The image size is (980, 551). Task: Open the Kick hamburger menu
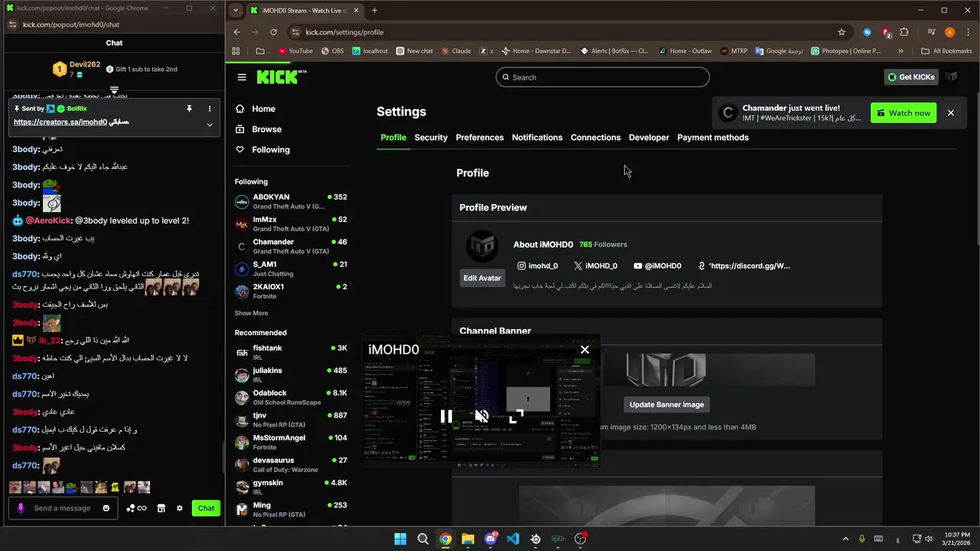point(242,77)
